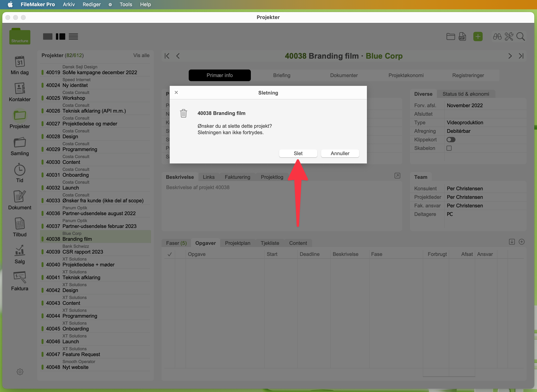
Task: Jump to first record arrow
Action: (167, 56)
